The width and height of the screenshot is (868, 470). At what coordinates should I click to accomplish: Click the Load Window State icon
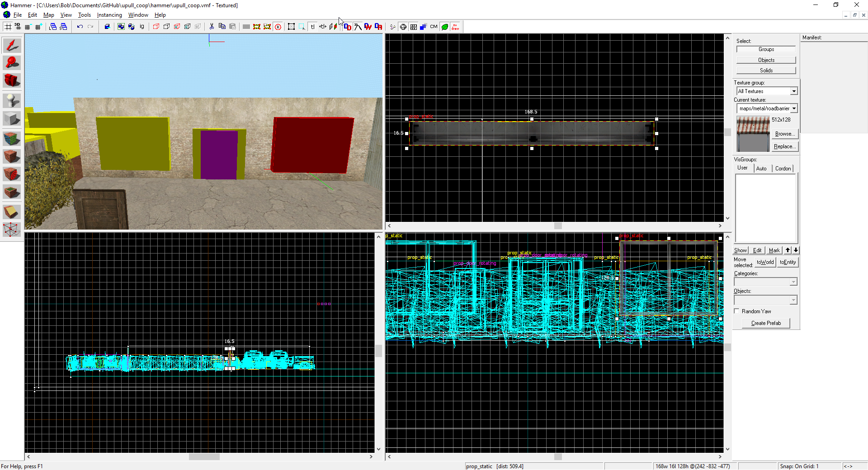tap(53, 27)
